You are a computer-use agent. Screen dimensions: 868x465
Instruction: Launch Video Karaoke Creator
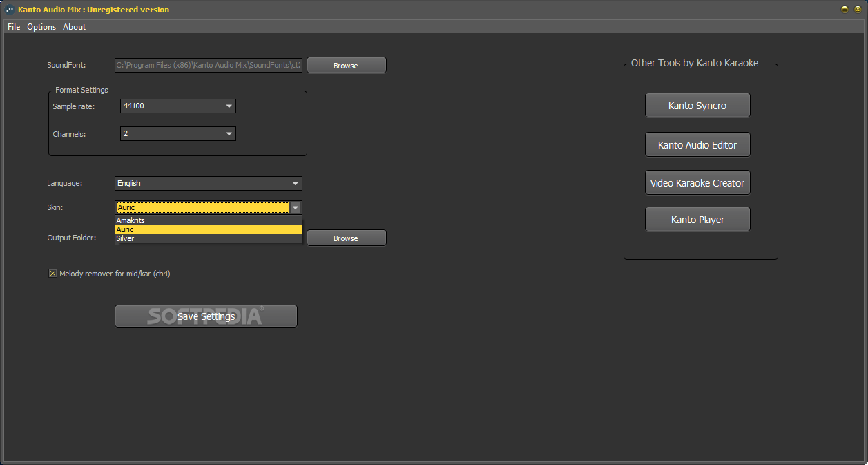tap(697, 183)
